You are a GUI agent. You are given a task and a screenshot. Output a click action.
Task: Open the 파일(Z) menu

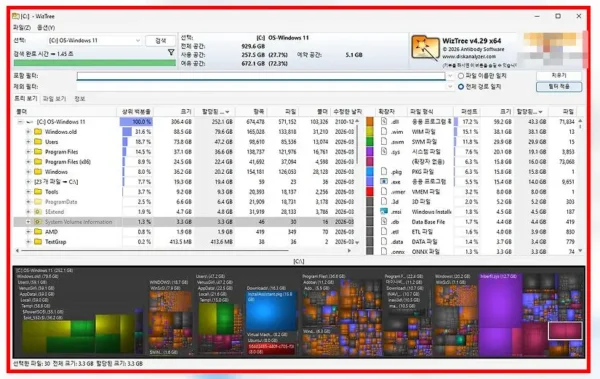21,28
